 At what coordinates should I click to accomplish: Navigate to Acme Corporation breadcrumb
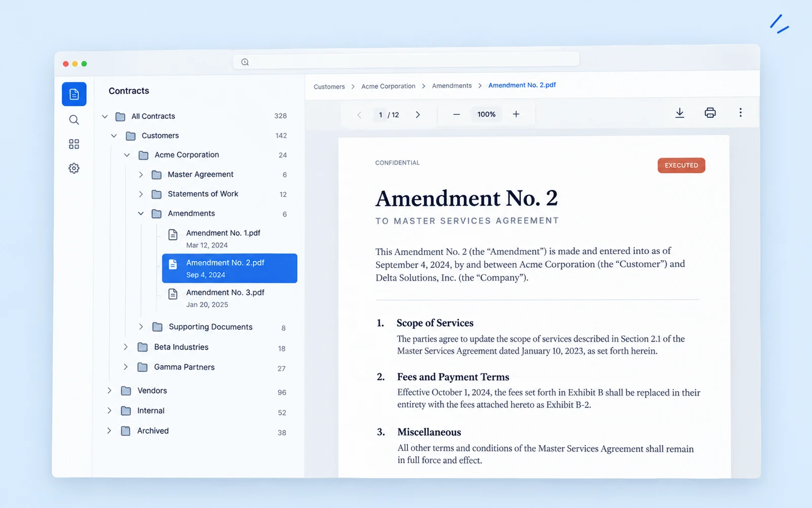pyautogui.click(x=388, y=86)
